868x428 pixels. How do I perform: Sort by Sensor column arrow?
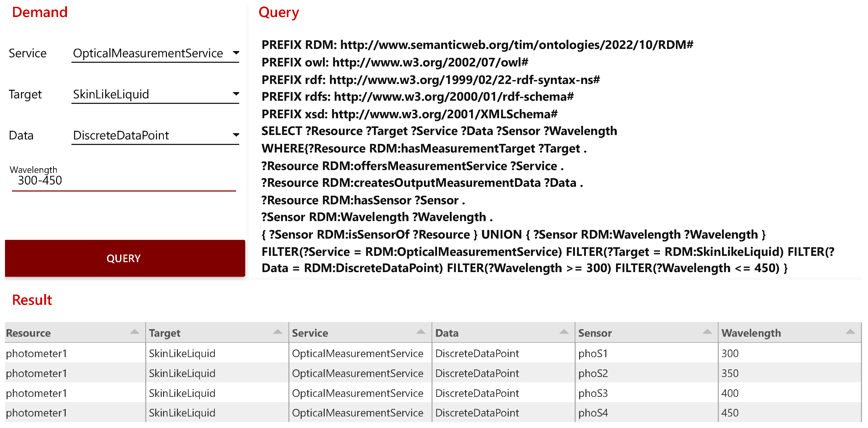click(x=707, y=332)
